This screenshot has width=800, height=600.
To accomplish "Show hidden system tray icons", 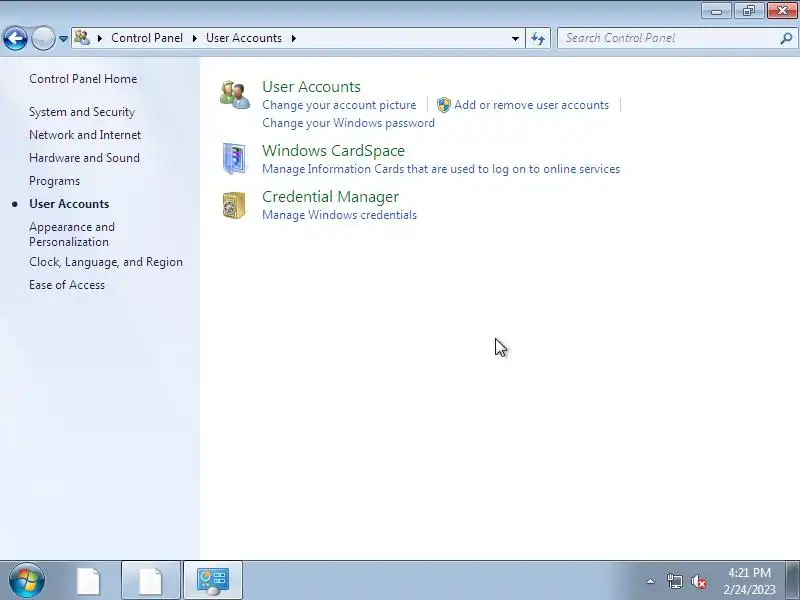I will [651, 581].
